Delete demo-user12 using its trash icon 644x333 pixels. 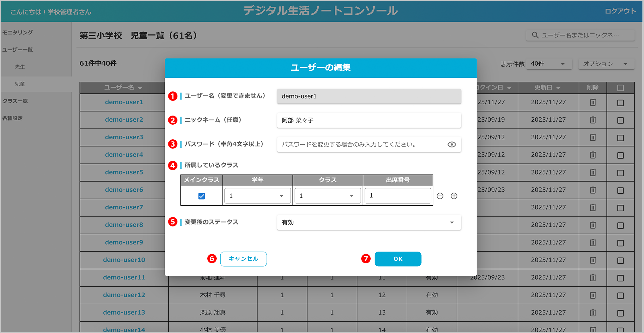coord(593,295)
